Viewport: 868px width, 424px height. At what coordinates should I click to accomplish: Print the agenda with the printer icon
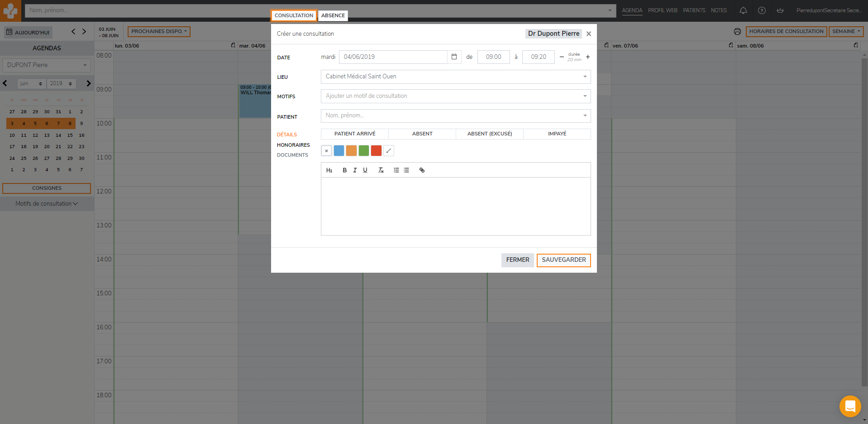[737, 32]
